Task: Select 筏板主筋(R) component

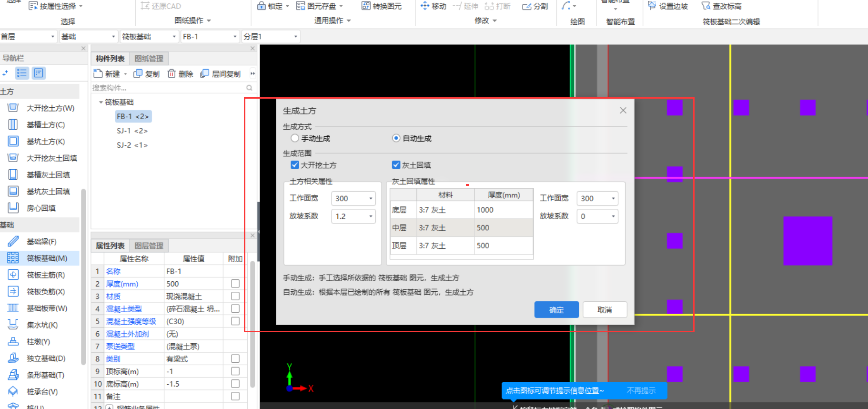Action: [45, 275]
